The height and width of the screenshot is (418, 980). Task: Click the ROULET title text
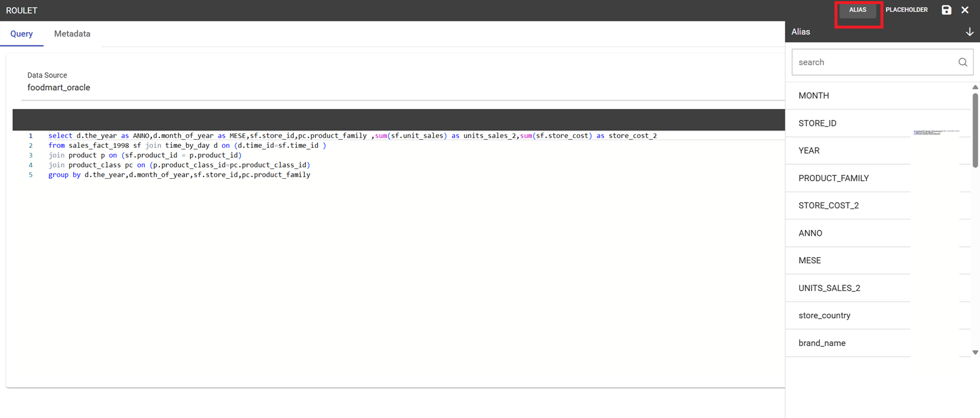point(22,10)
